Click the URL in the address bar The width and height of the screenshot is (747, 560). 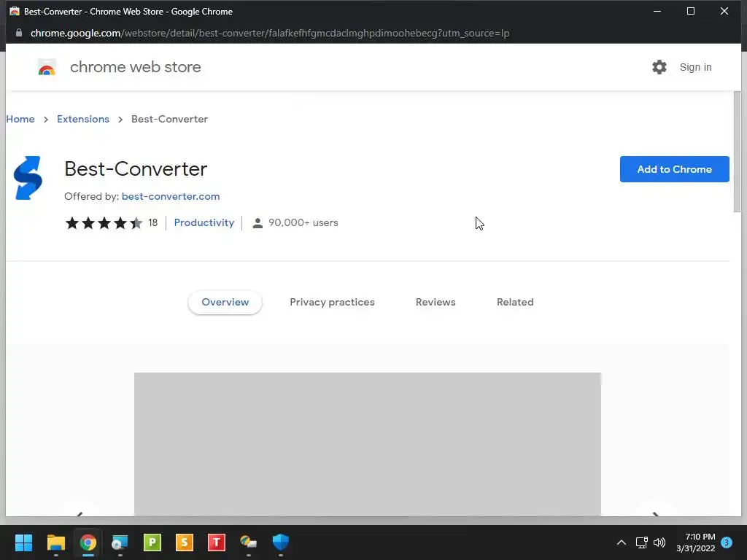(x=270, y=33)
